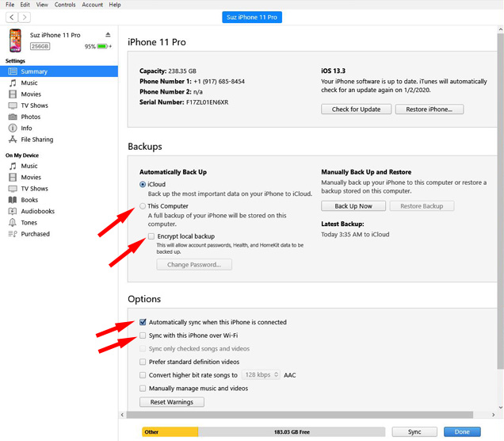Open the 128 kbps bit rate dropdown
The height and width of the screenshot is (441, 504).
pos(261,374)
